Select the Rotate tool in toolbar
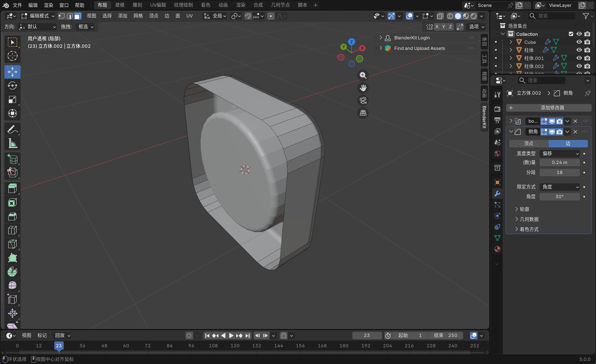The image size is (596, 364). coord(12,86)
